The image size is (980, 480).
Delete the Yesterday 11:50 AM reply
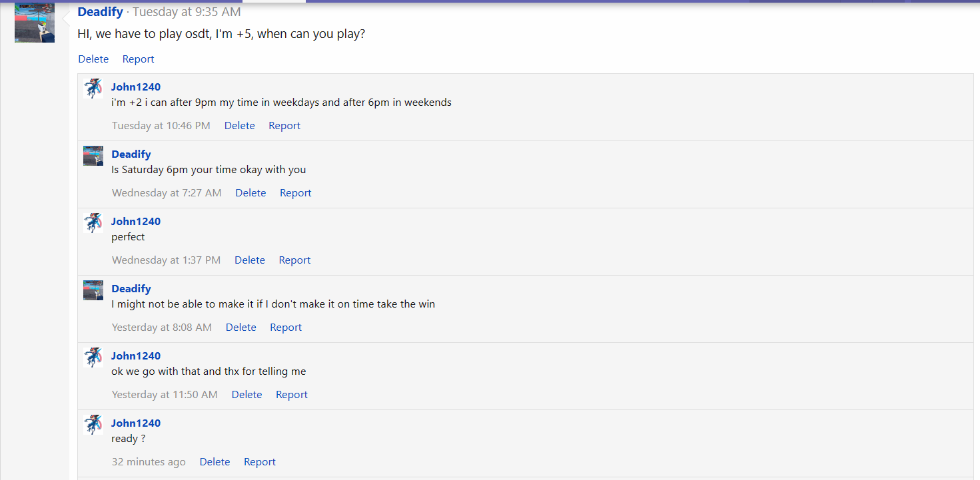coord(247,395)
